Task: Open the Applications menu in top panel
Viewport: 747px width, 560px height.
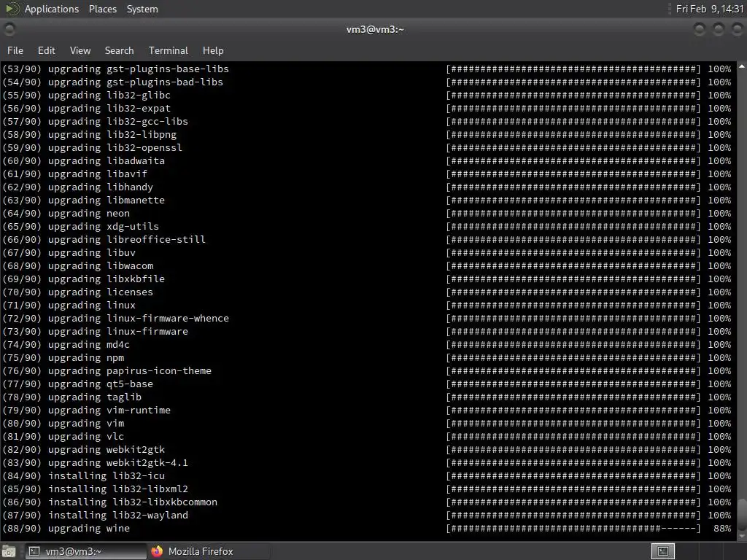Action: (x=52, y=9)
